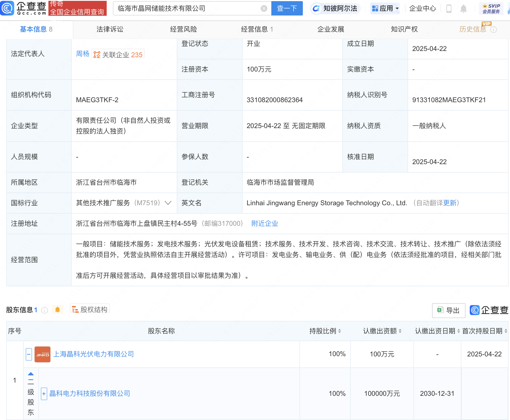This screenshot has height=420, width=510.
Task: Click the Qichacha logo icon
Action: click(x=7, y=8)
